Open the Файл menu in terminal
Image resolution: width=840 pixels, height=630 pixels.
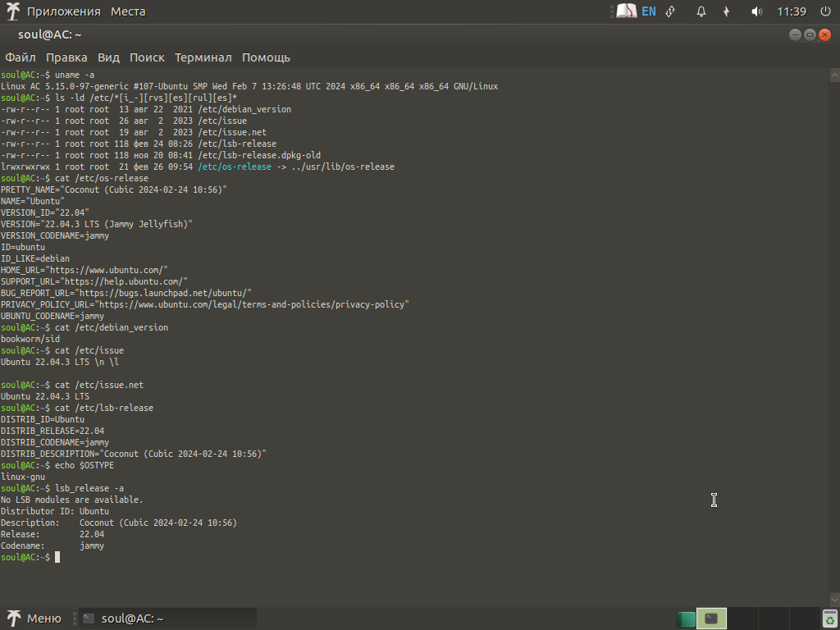[21, 57]
